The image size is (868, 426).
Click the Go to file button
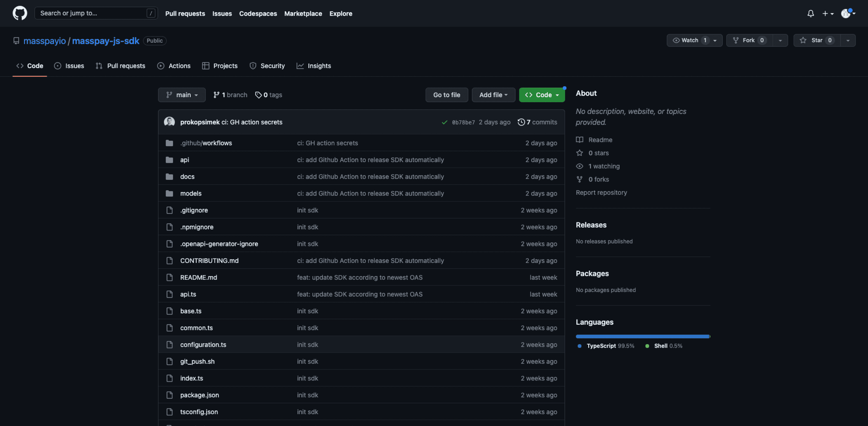447,95
